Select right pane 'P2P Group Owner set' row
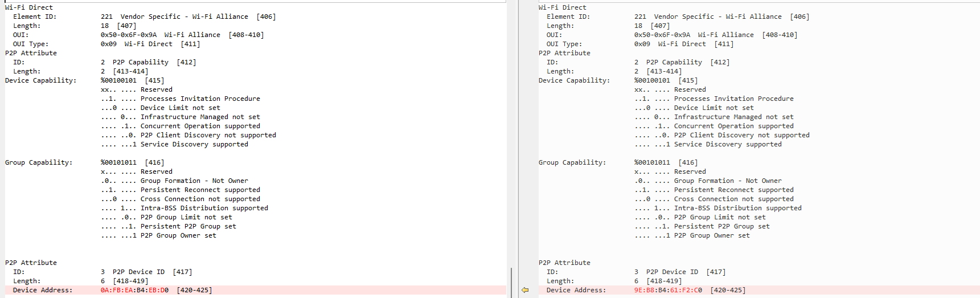The width and height of the screenshot is (980, 298). (x=692, y=235)
